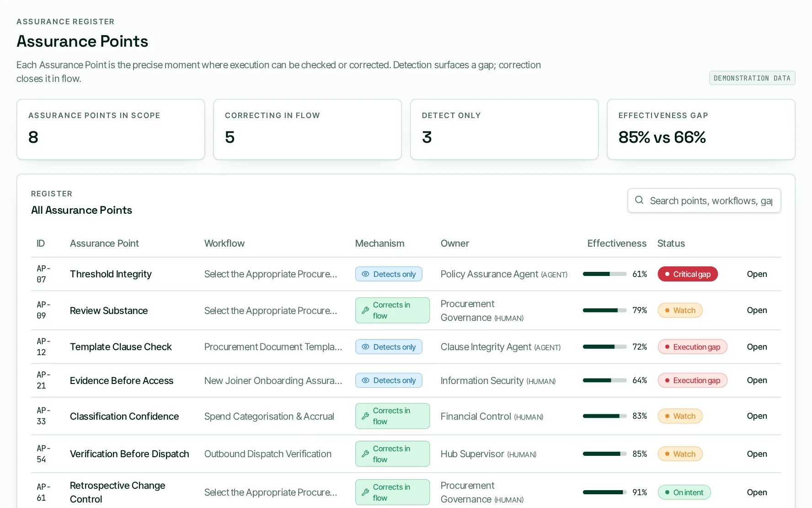Click the 64% effectiveness value
The height and width of the screenshot is (508, 812).
[x=640, y=380]
